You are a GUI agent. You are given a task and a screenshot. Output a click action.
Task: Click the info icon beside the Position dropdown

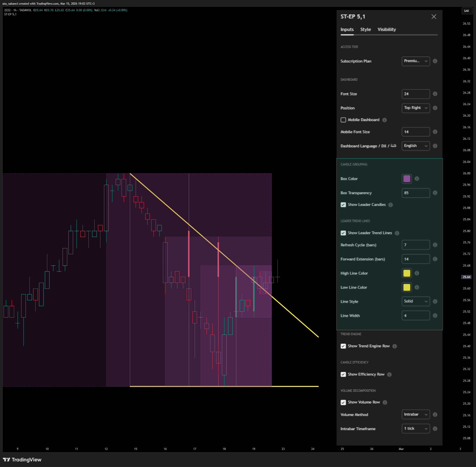[435, 108]
